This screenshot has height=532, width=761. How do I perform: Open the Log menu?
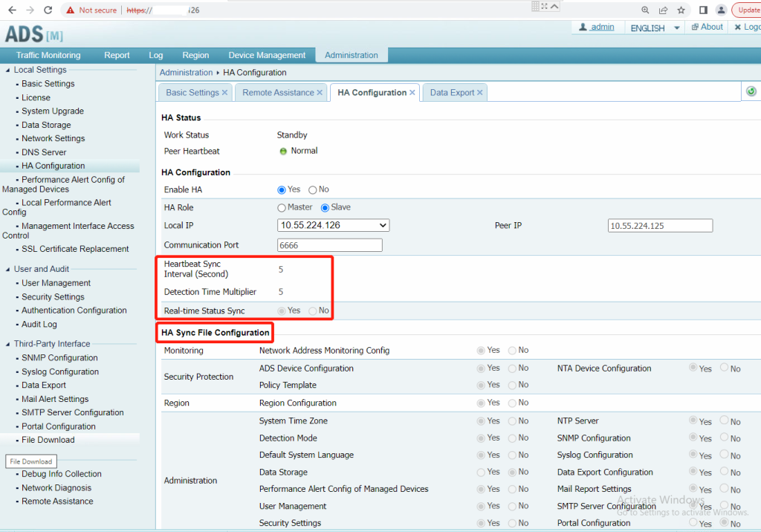156,55
